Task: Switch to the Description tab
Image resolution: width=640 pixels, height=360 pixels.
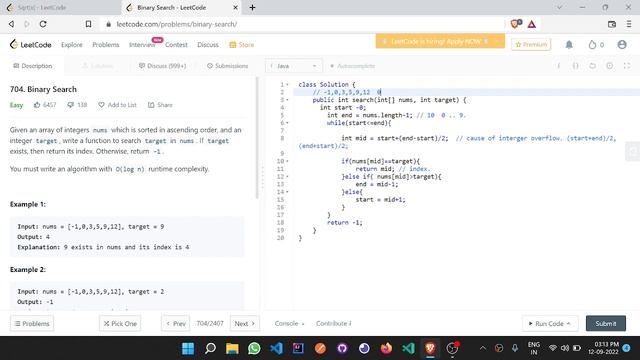Action: click(33, 66)
